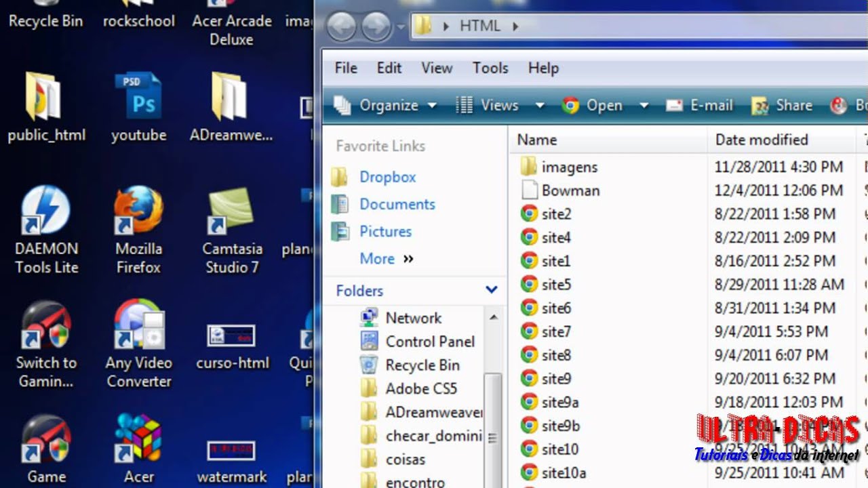This screenshot has height=488, width=868.
Task: Select Network in the Folders tree
Action: 413,318
